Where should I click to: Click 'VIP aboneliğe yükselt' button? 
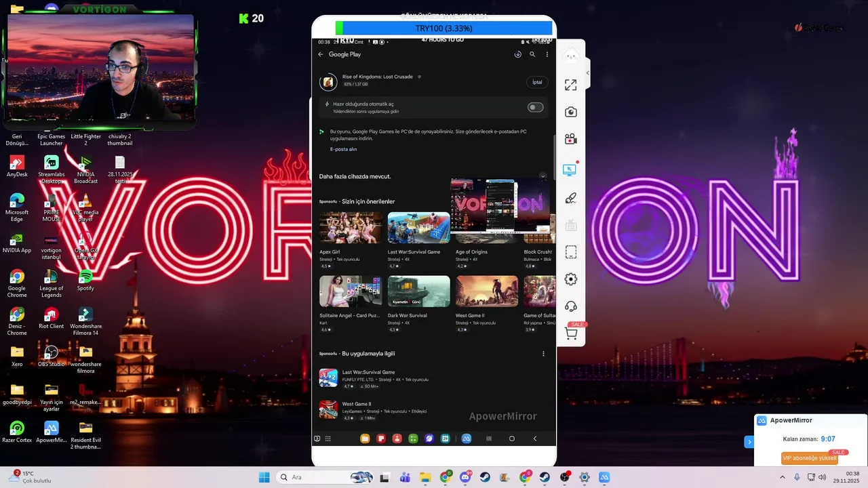pyautogui.click(x=809, y=458)
